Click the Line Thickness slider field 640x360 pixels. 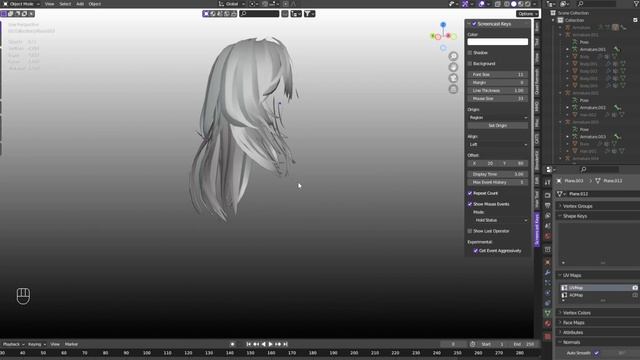pos(498,91)
